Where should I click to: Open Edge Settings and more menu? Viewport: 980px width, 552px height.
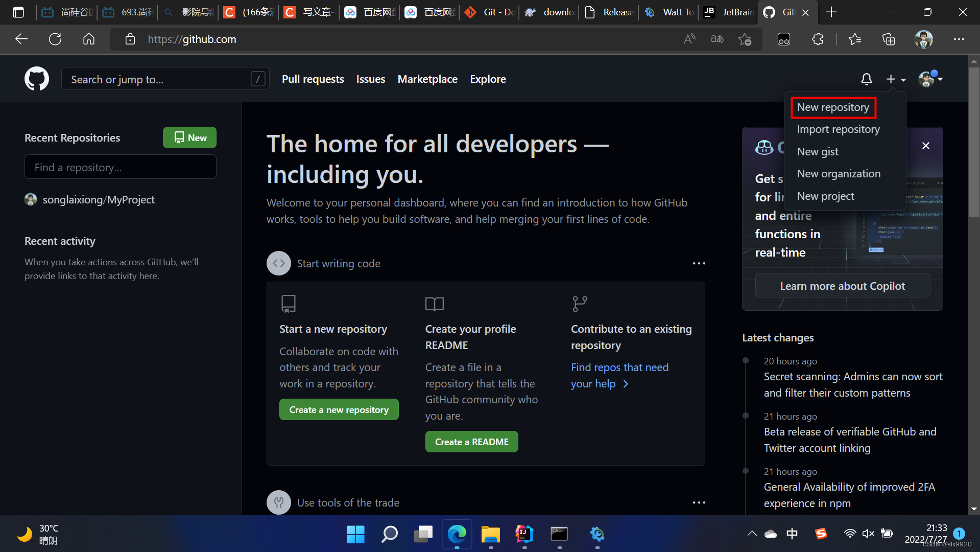point(959,39)
